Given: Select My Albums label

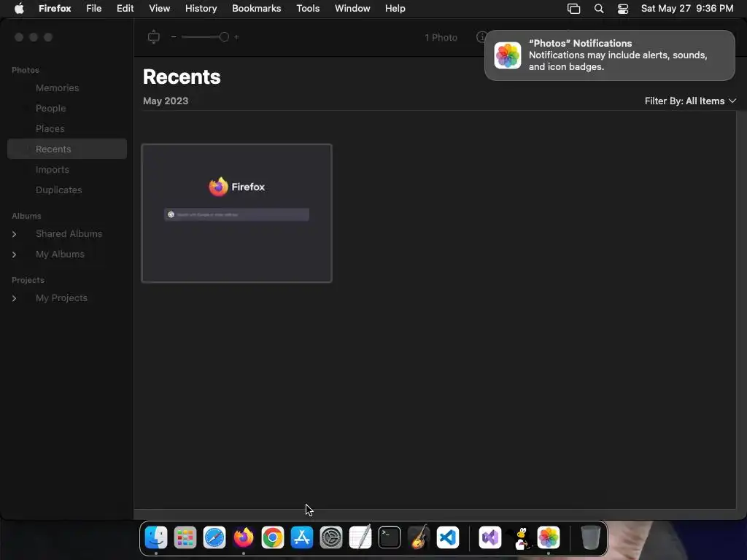Looking at the screenshot, I should [60, 254].
